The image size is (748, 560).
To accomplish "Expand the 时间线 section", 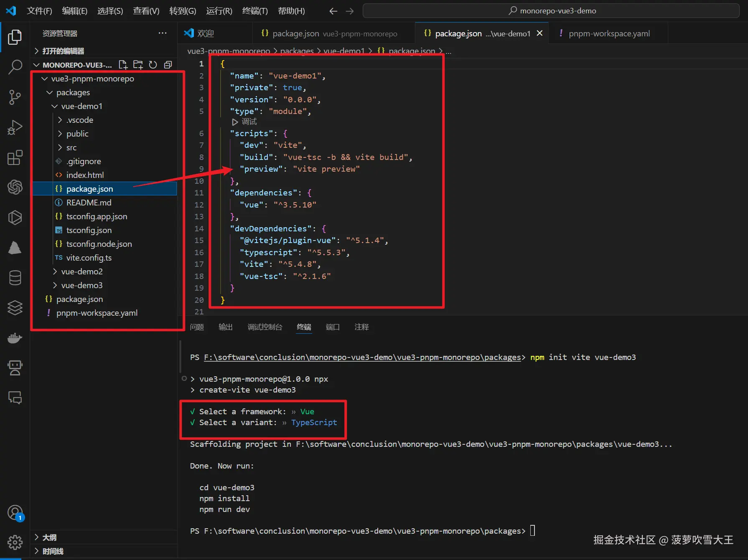I will (x=104, y=551).
